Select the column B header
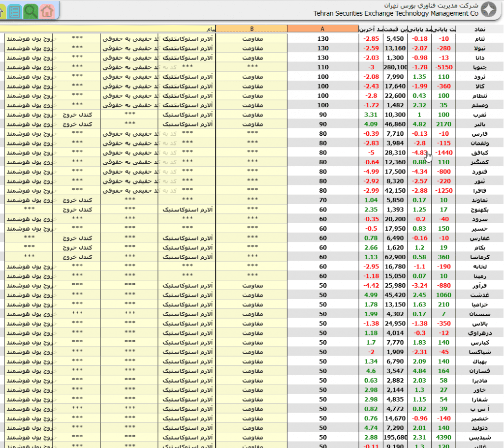 tap(252, 29)
